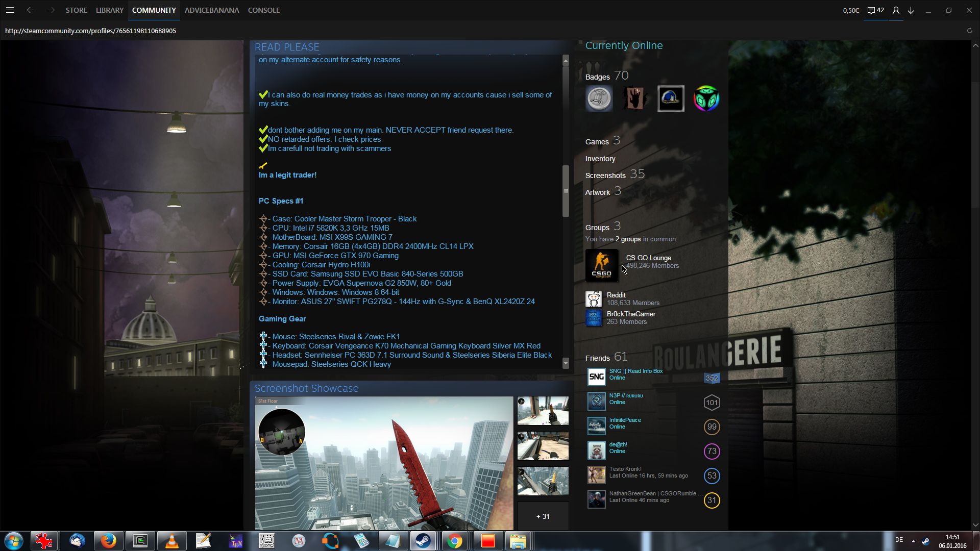This screenshot has width=980, height=551.
Task: Open the downloads arrow icon
Action: point(911,10)
